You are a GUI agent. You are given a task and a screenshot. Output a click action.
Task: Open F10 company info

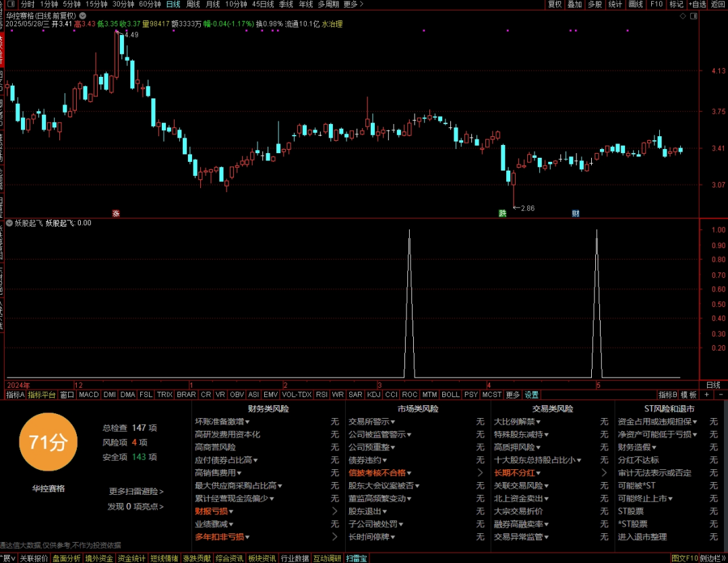point(657,4)
